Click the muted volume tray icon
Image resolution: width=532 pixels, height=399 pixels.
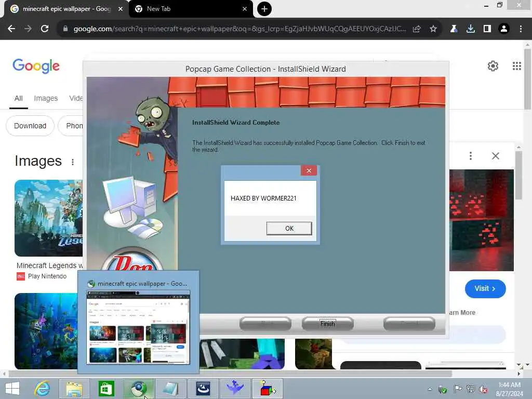(483, 389)
